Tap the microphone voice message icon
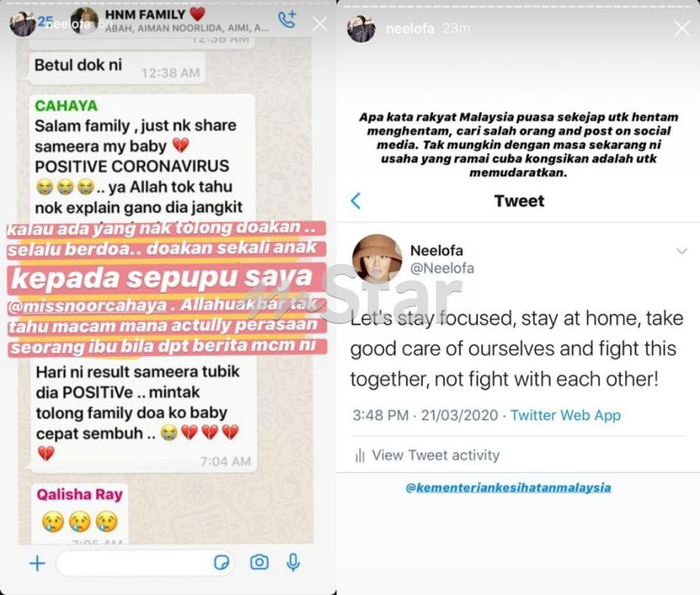 pos(293,562)
